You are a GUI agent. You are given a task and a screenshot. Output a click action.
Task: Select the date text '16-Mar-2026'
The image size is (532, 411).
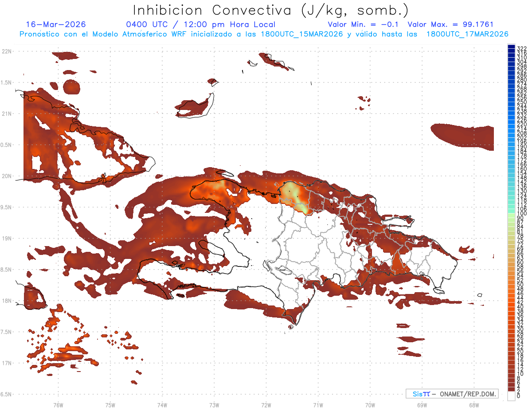click(x=56, y=25)
